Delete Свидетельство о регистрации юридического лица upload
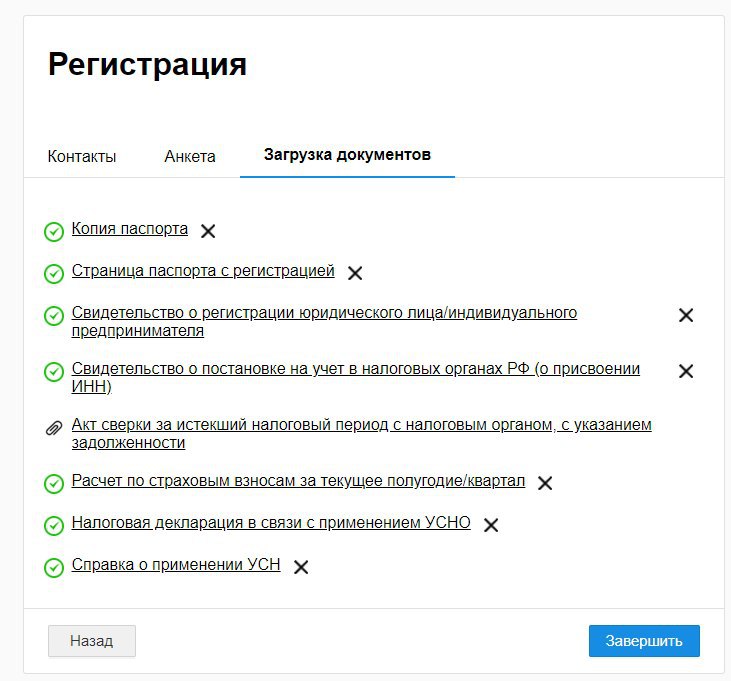This screenshot has height=681, width=731. [686, 315]
